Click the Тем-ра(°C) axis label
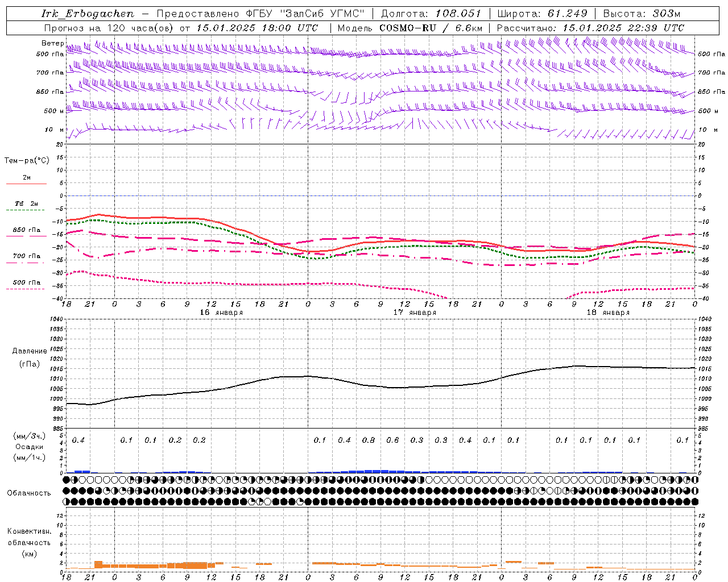 tap(27, 160)
